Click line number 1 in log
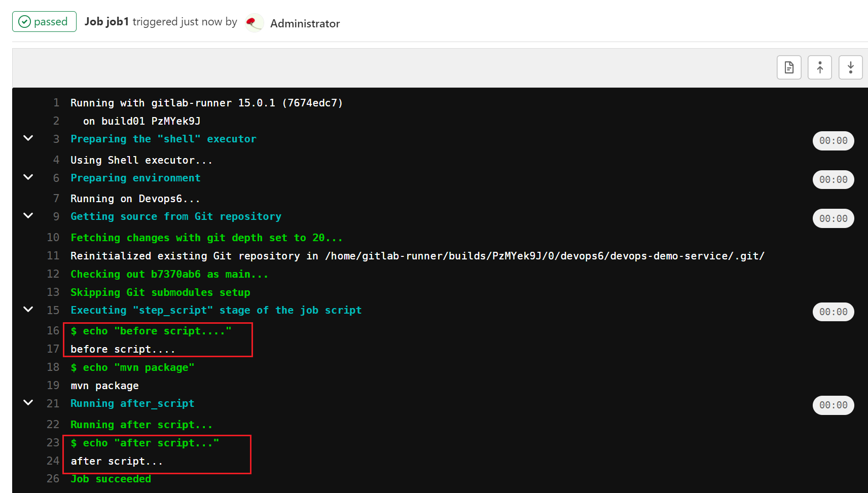Viewport: 868px width, 493px height. pos(56,103)
